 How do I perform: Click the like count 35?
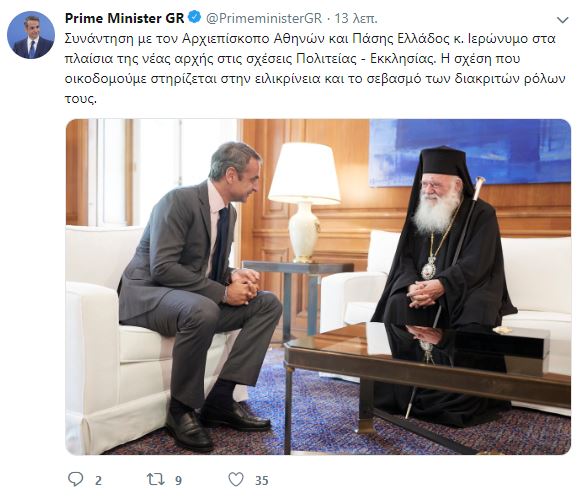(262, 481)
